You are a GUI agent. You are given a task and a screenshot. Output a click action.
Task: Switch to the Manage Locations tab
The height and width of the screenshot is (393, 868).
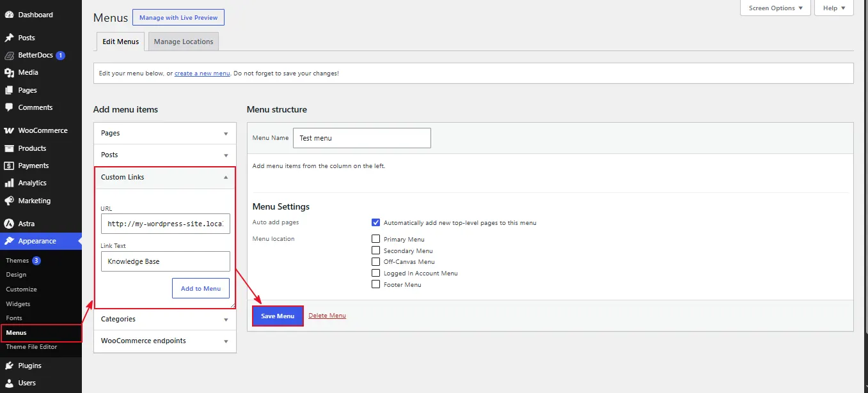(x=184, y=42)
